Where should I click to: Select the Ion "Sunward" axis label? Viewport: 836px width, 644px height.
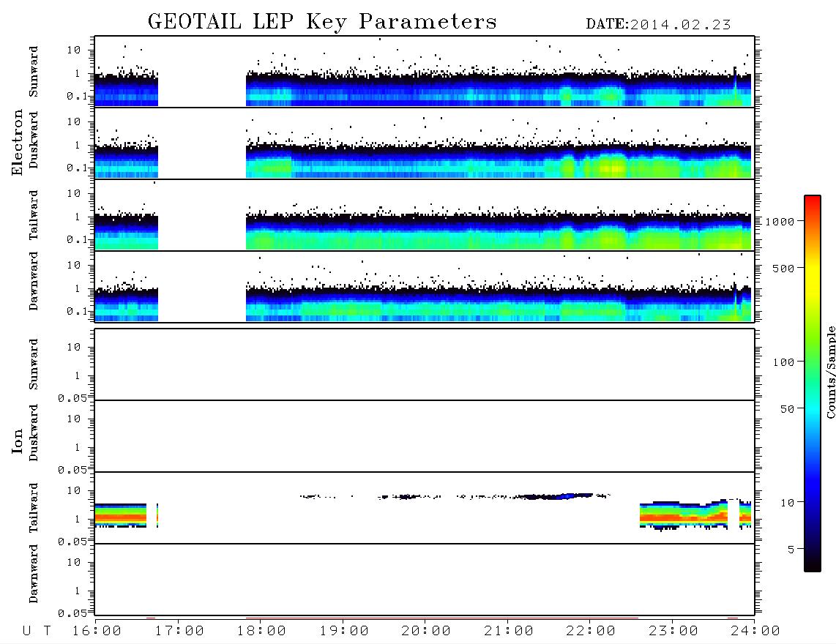[34, 364]
